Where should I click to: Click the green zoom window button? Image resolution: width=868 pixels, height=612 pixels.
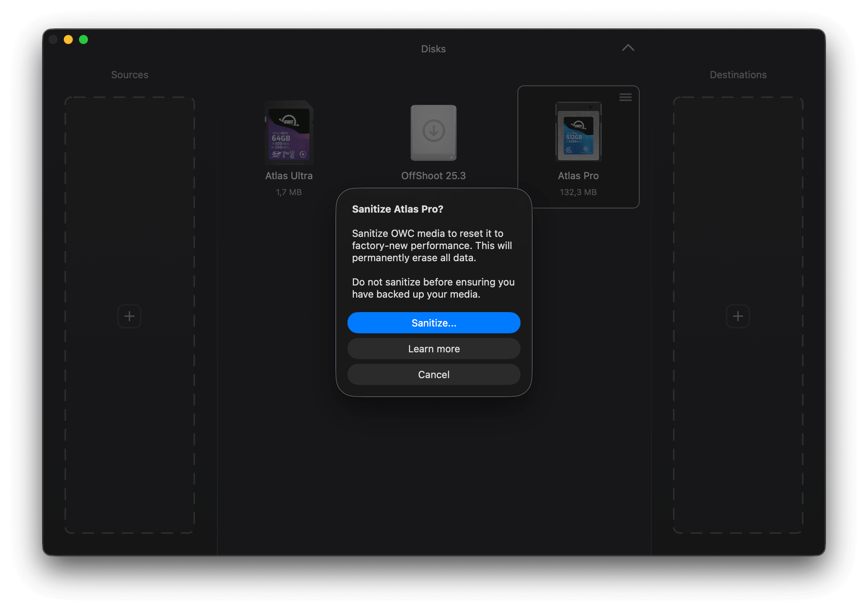(x=83, y=39)
